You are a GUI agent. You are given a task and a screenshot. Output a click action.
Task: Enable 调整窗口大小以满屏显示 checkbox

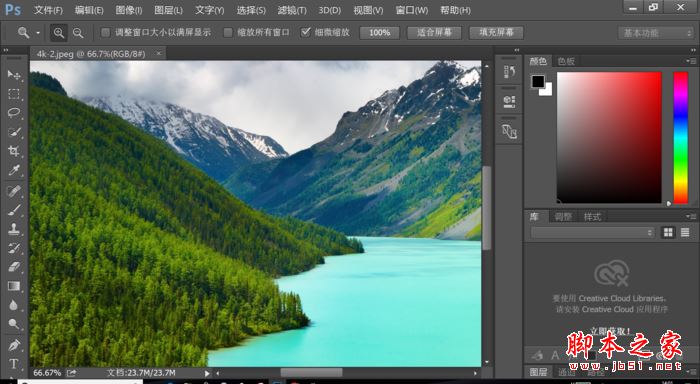pos(106,32)
